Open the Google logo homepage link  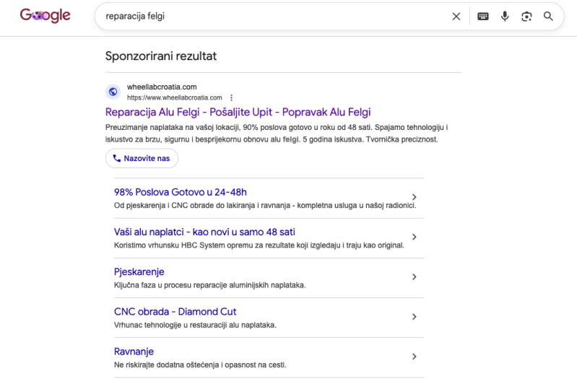pos(45,15)
